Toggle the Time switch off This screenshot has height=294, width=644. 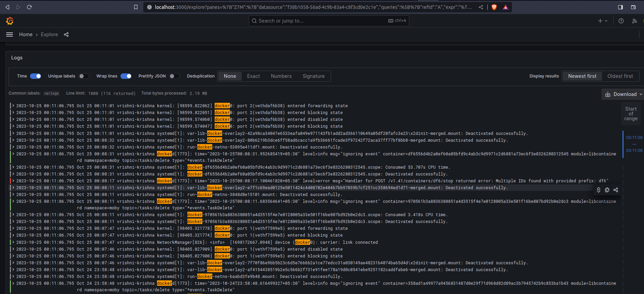35,76
